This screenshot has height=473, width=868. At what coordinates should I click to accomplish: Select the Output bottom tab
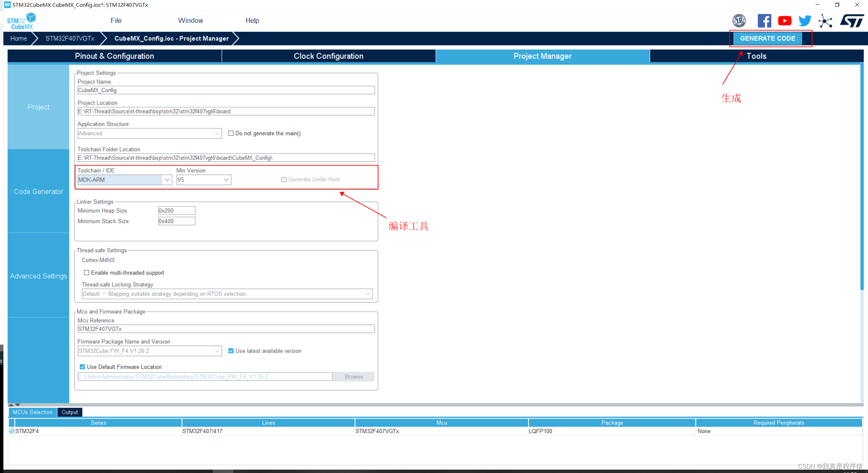coord(70,412)
